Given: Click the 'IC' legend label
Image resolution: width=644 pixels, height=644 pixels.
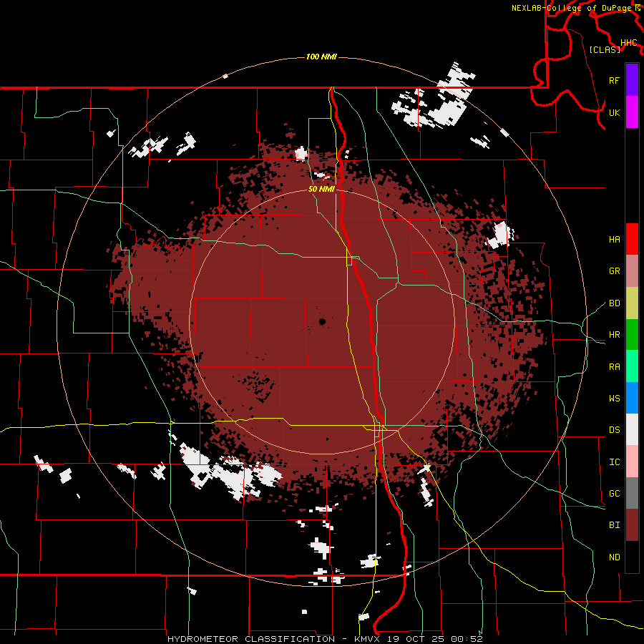Looking at the screenshot, I should 614,462.
